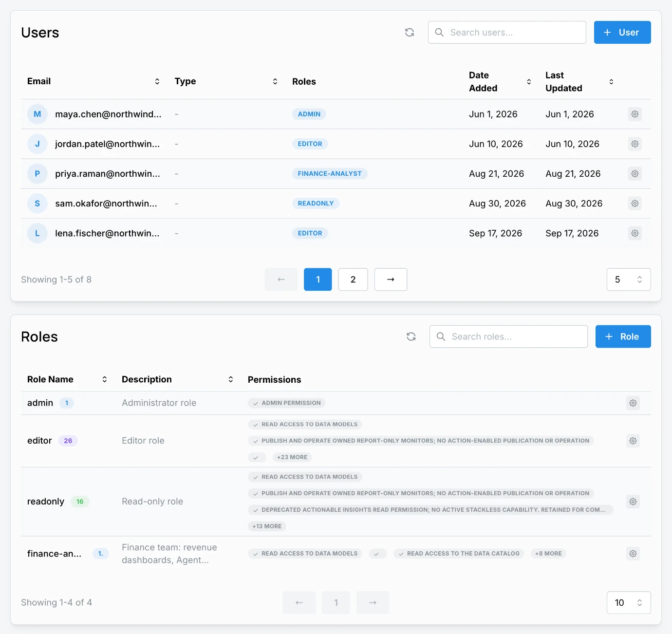Expand +23 MORE permissions for editor
The height and width of the screenshot is (634, 672).
coord(292,457)
